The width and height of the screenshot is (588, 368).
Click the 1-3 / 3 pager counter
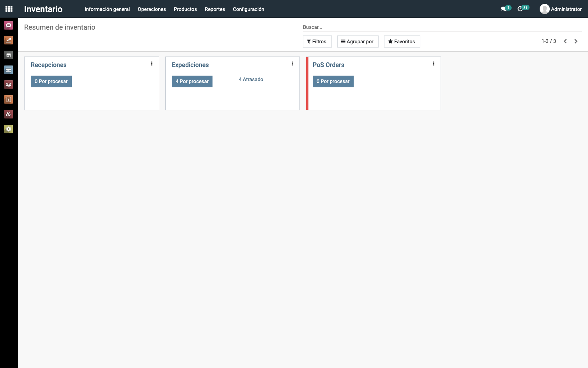[x=549, y=41]
